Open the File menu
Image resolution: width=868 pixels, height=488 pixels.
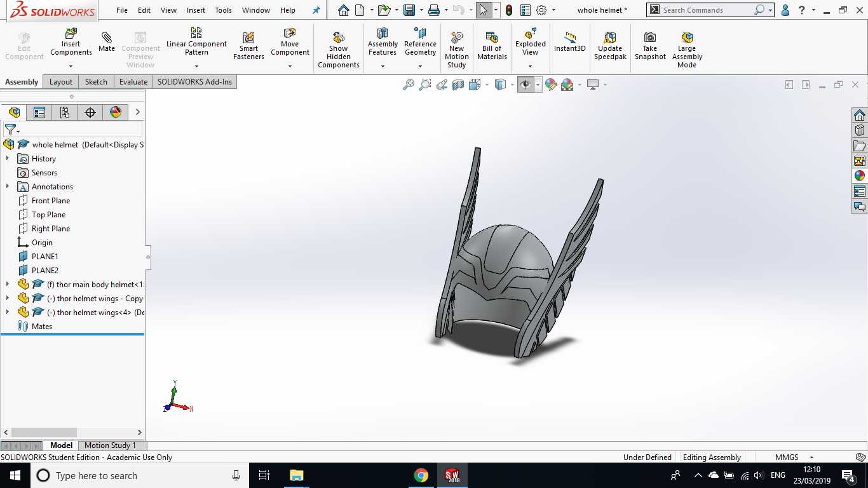(x=122, y=10)
